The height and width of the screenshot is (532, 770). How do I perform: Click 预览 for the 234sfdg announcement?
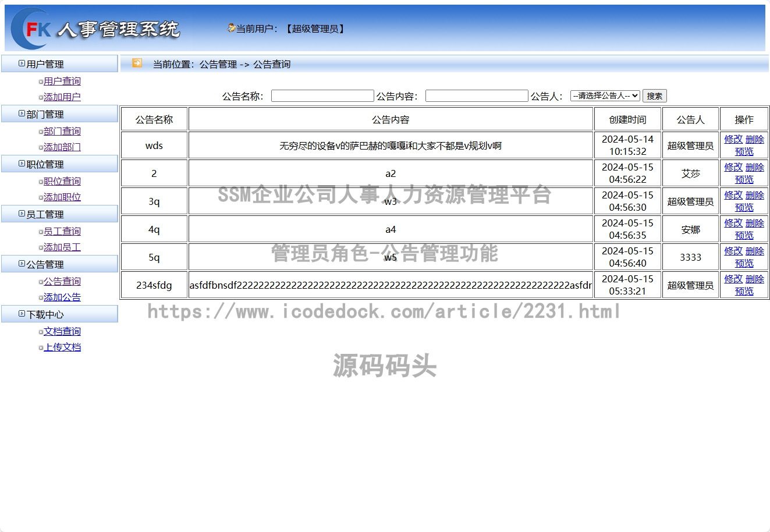pos(744,291)
